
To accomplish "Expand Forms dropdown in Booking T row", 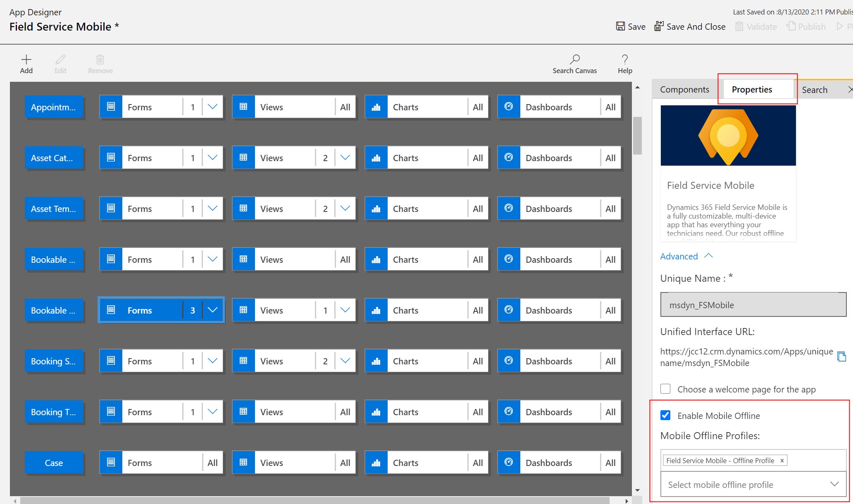I will click(x=212, y=412).
